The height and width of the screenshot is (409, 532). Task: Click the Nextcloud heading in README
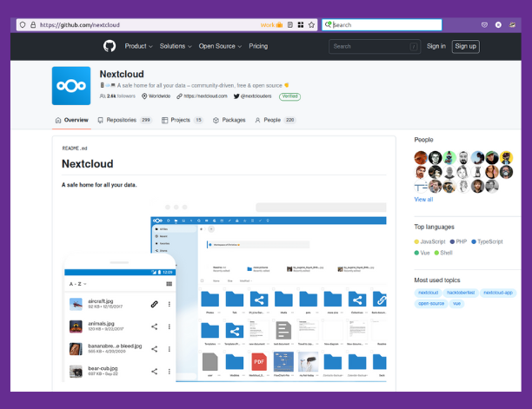click(88, 163)
